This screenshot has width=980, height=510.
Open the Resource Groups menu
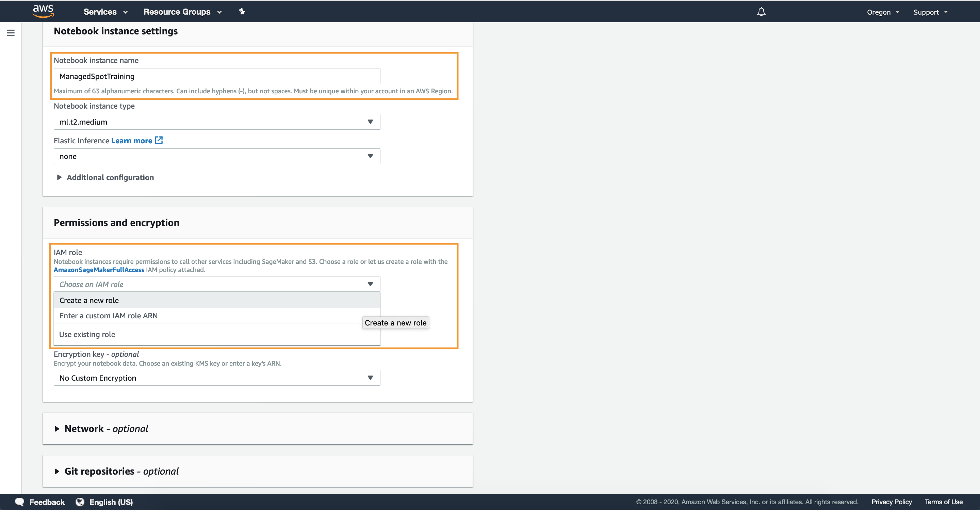click(x=183, y=11)
